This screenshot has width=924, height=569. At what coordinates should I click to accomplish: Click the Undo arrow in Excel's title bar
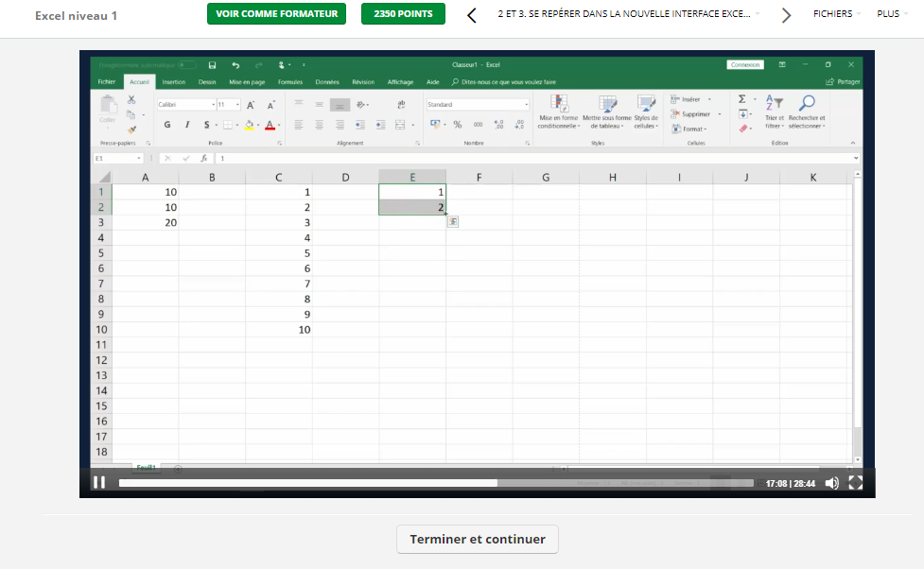pos(235,65)
